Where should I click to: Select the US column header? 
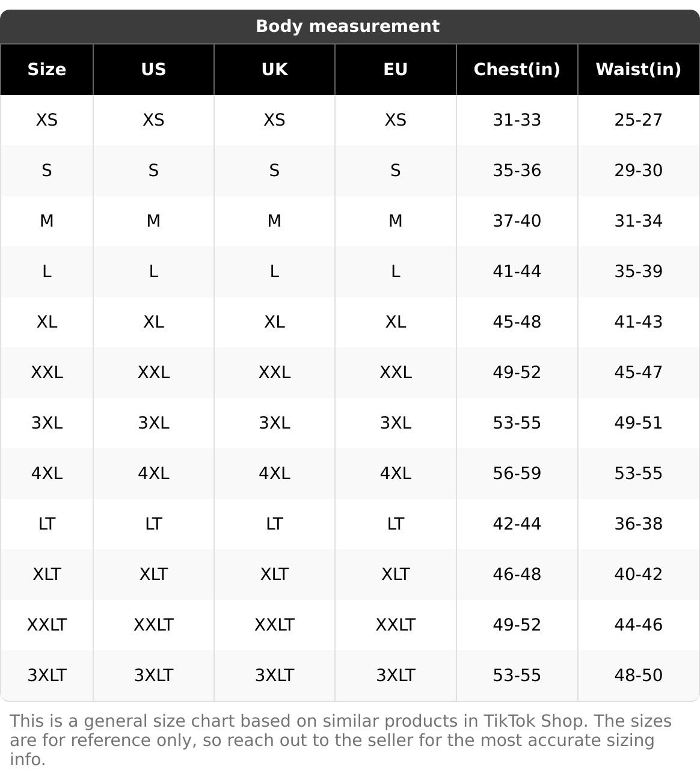point(153,70)
